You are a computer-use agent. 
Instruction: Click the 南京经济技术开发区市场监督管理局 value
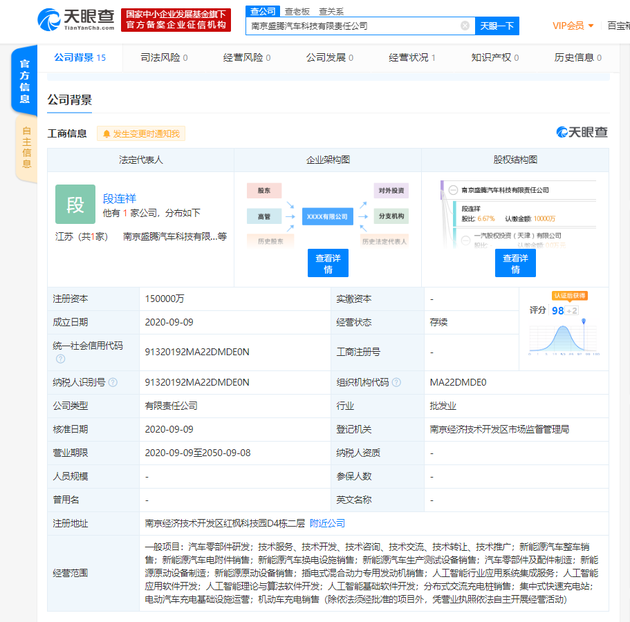click(499, 430)
